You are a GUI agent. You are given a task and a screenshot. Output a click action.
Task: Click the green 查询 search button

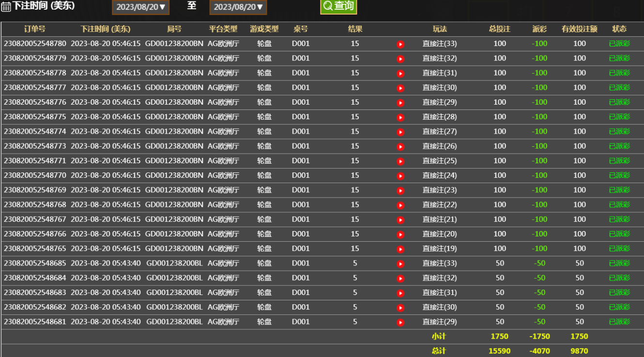[338, 6]
